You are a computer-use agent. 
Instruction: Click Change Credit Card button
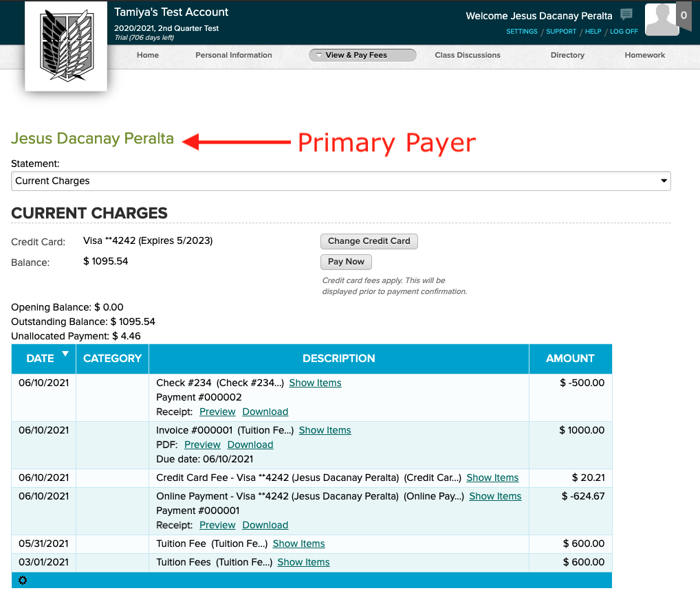tap(369, 241)
